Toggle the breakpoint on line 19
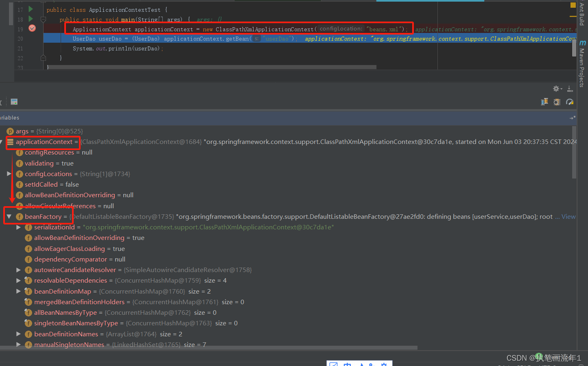 tap(33, 28)
